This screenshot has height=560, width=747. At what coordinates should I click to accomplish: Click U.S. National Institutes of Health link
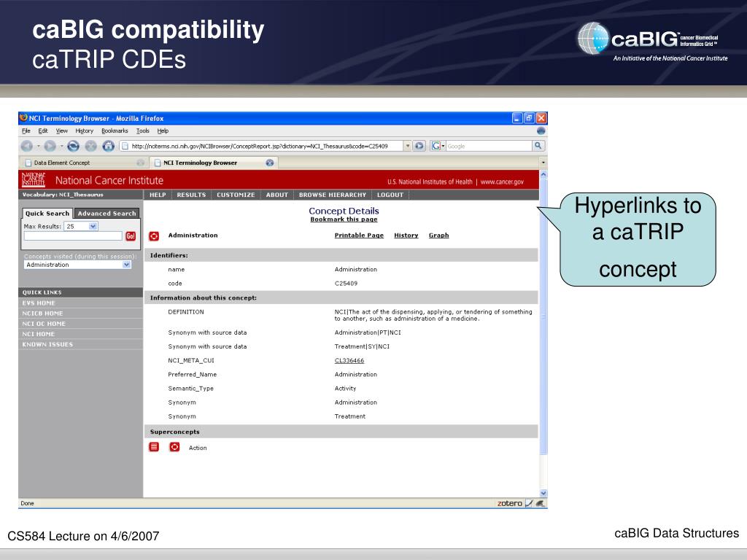pos(430,182)
